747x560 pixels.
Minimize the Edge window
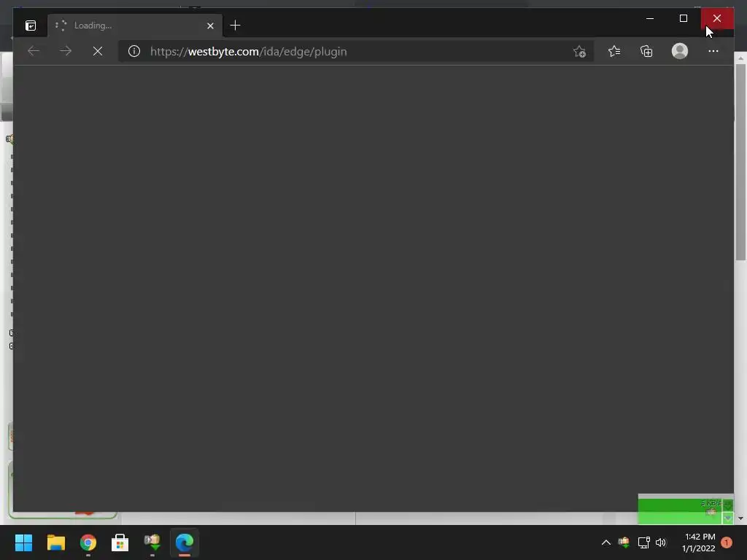pos(650,18)
